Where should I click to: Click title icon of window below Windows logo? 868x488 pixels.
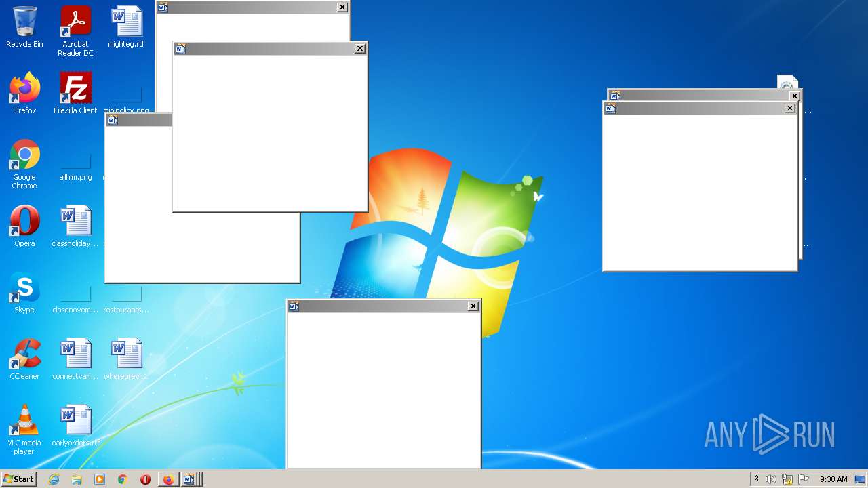click(294, 306)
